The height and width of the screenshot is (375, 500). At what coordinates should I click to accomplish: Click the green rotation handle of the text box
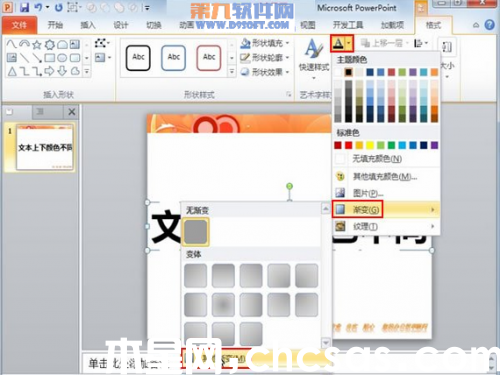coord(290,186)
